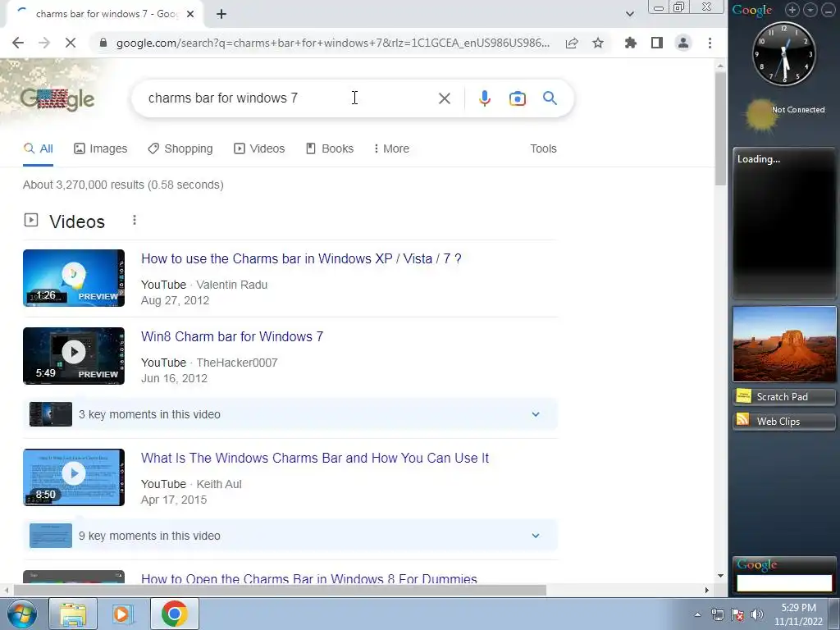Click the Show desktop button

834,614
